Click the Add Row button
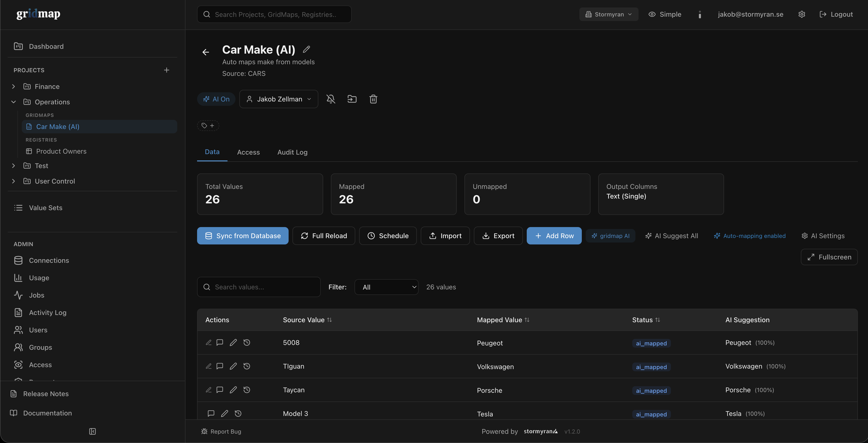The width and height of the screenshot is (868, 443). pos(554,236)
